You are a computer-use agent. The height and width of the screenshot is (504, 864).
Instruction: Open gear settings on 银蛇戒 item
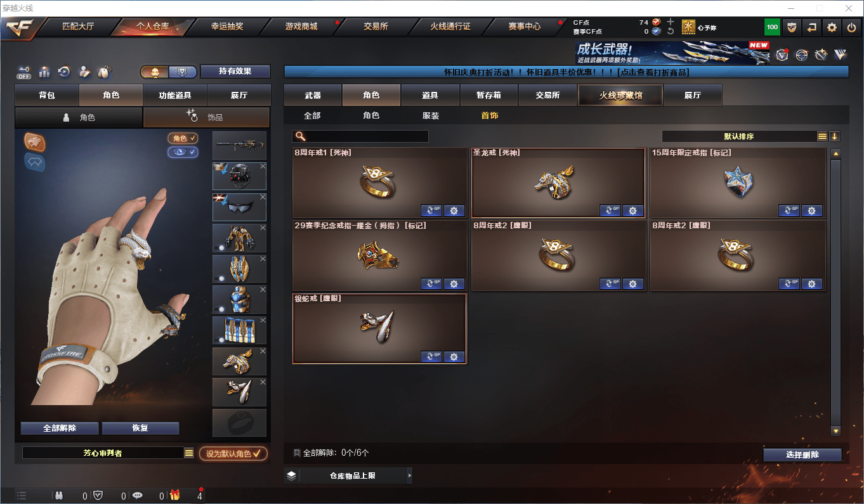tap(454, 356)
